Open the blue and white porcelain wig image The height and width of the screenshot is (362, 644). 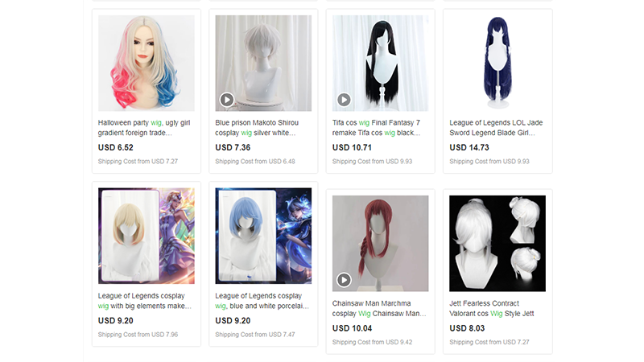coord(263,236)
